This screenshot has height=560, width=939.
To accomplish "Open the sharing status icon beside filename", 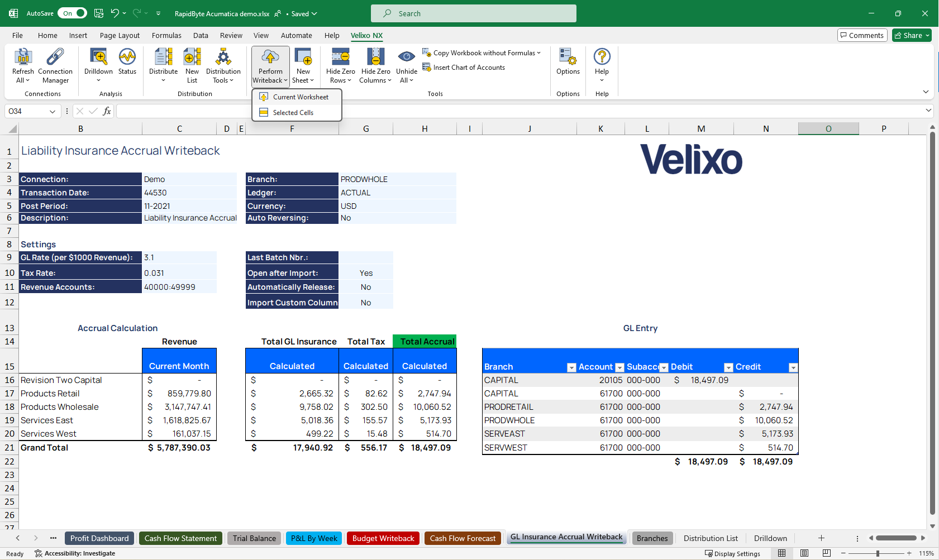I will click(x=278, y=13).
